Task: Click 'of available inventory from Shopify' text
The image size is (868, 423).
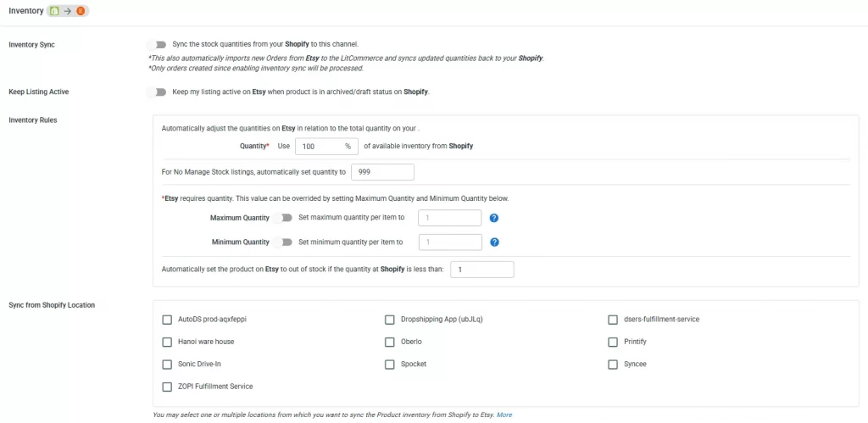Action: point(419,146)
